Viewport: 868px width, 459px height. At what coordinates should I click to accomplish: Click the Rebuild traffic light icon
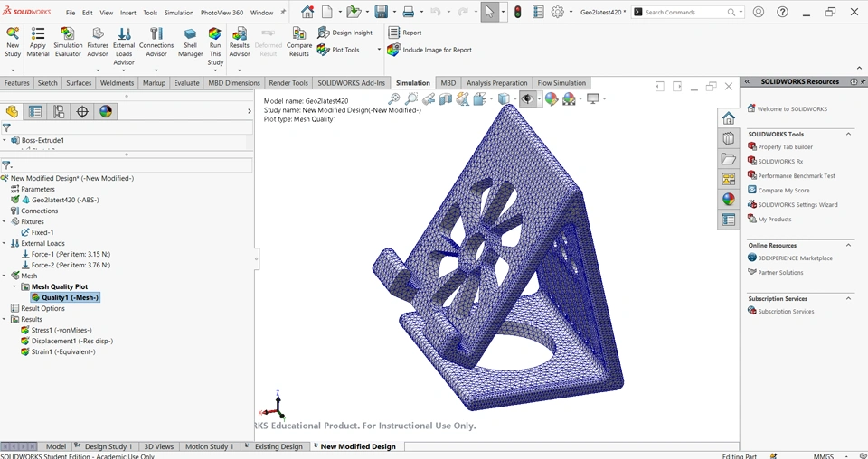coord(517,12)
